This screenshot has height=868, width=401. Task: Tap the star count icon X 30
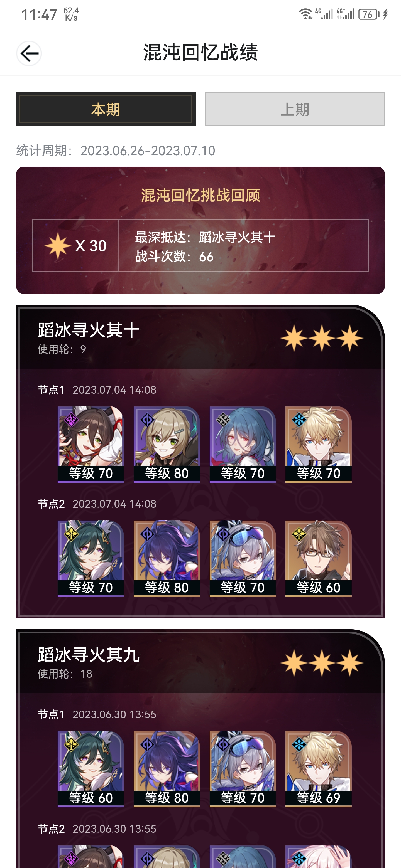point(75,246)
